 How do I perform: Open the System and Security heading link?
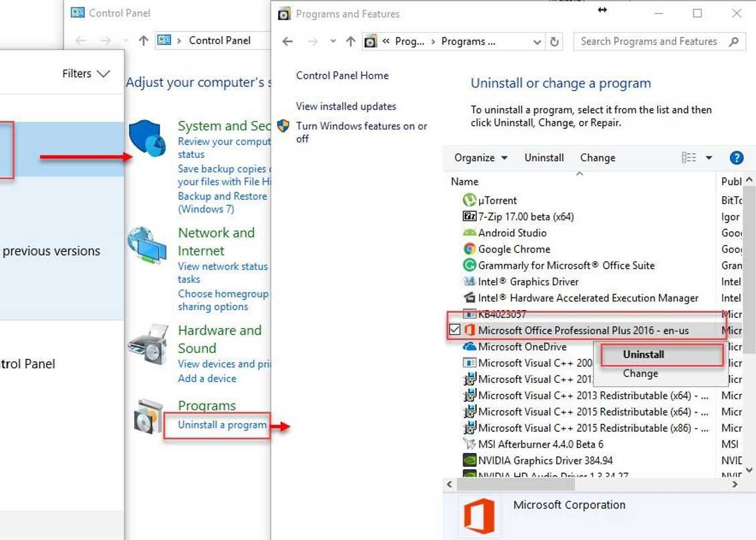coord(224,126)
